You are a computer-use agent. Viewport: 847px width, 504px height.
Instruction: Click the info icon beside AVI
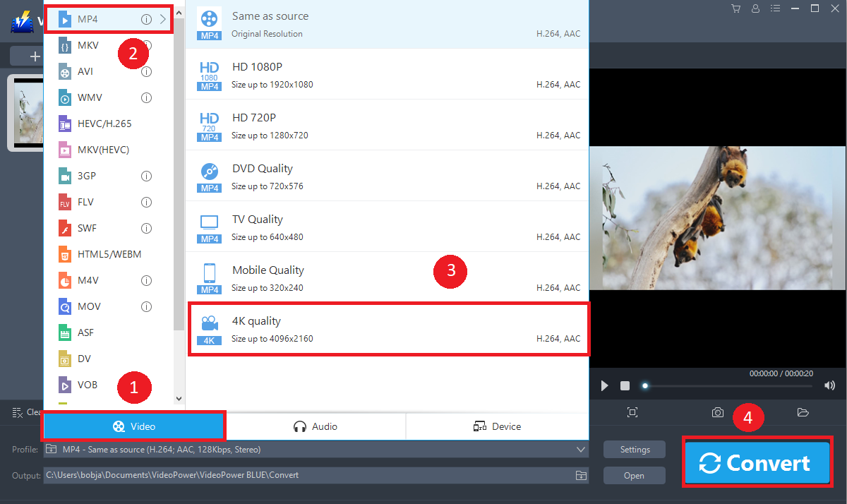click(x=147, y=71)
